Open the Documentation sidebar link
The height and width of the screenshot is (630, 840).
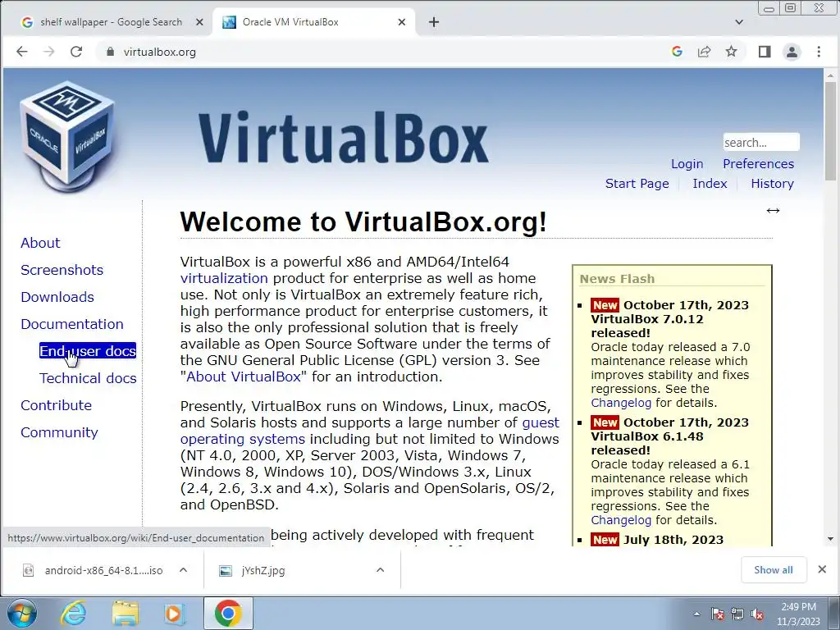click(x=72, y=324)
